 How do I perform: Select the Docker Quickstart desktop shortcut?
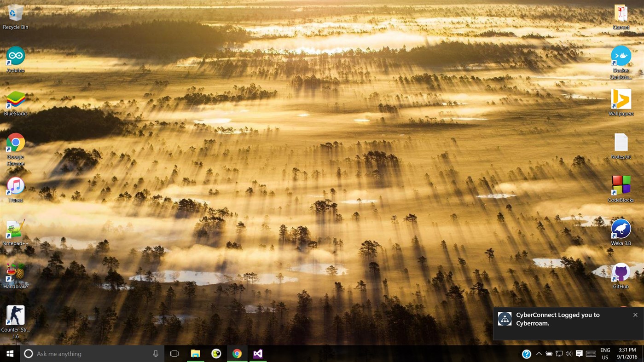(x=621, y=63)
